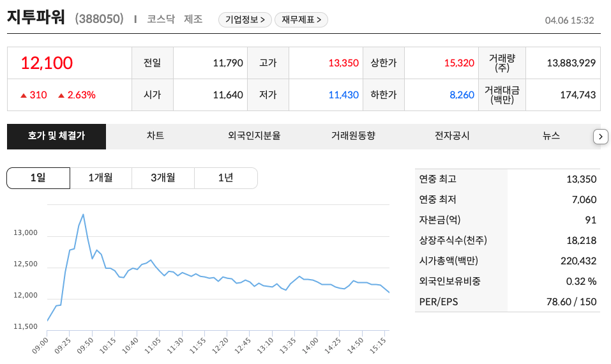Click the stock code (388050)
Image resolution: width=611 pixels, height=364 pixels.
(x=100, y=19)
